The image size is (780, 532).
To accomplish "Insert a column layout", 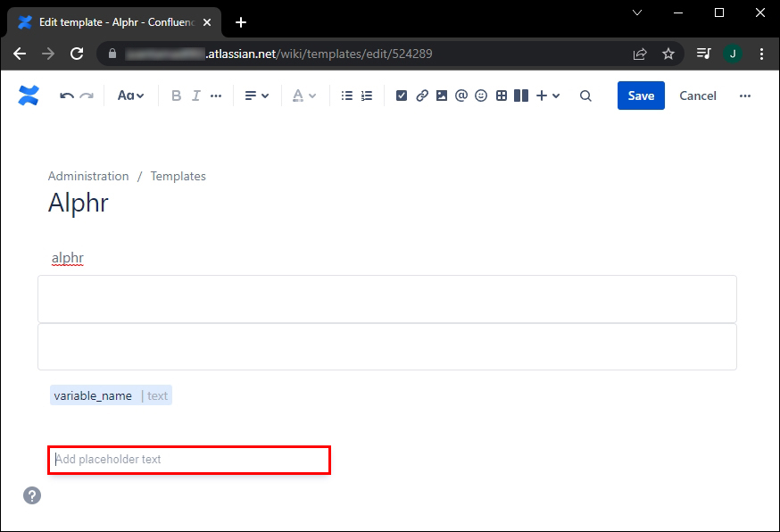I will click(x=521, y=96).
